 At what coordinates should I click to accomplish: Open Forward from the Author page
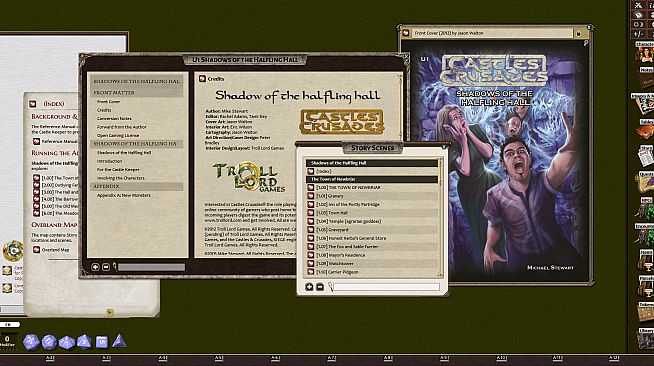(122, 127)
